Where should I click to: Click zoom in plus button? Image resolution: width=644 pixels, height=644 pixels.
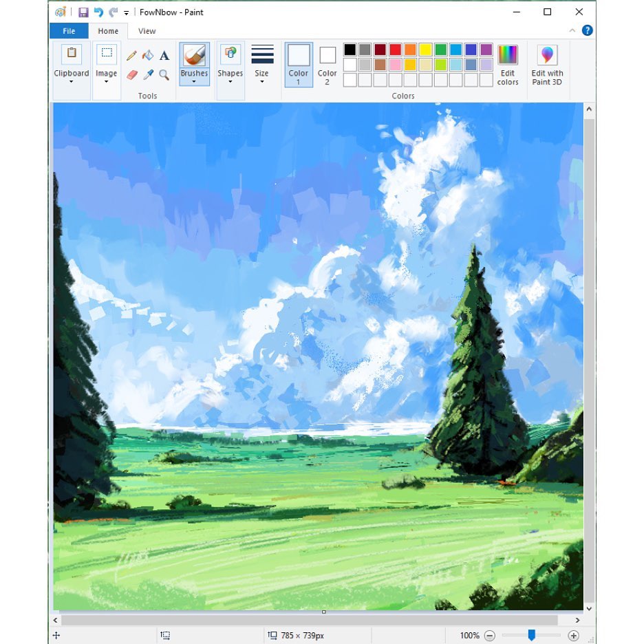tap(573, 635)
